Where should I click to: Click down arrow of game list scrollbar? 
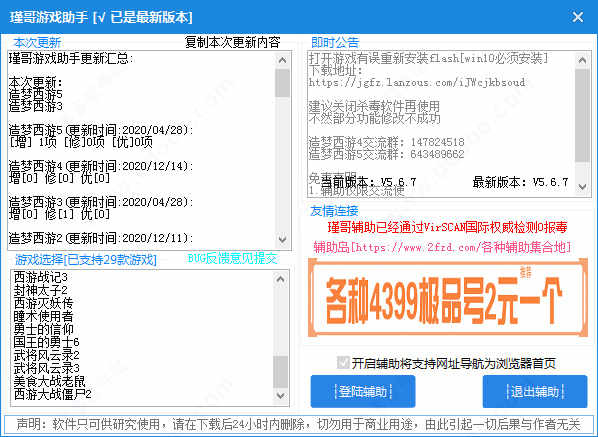281,395
